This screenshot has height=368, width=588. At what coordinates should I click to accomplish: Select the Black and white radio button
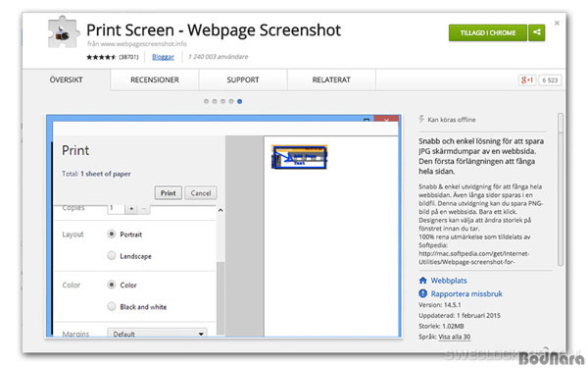coord(112,306)
